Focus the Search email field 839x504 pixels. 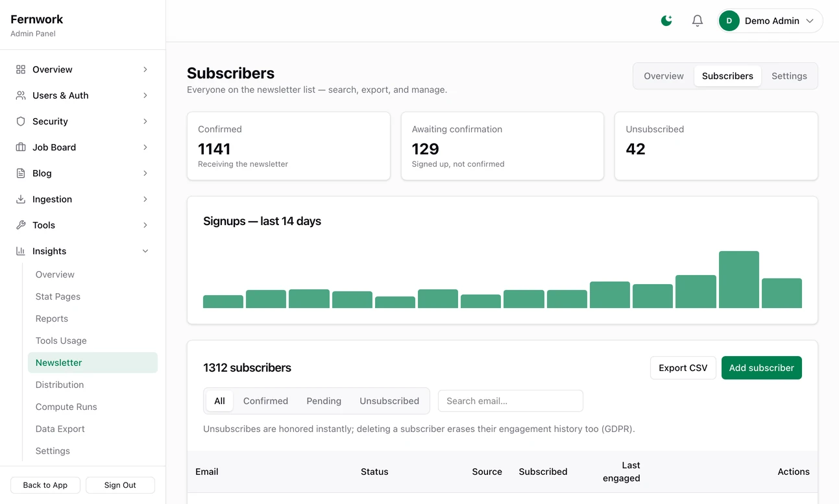[511, 401]
